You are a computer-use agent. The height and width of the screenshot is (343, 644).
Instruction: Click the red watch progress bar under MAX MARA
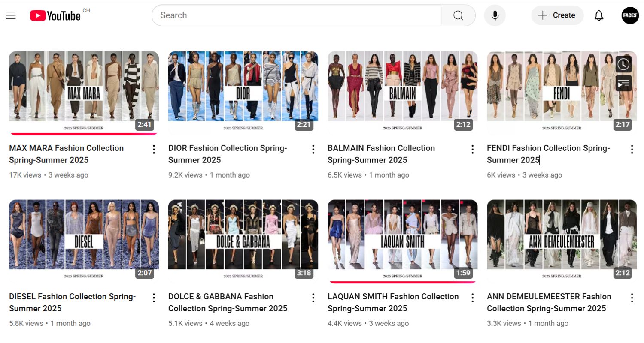point(84,134)
